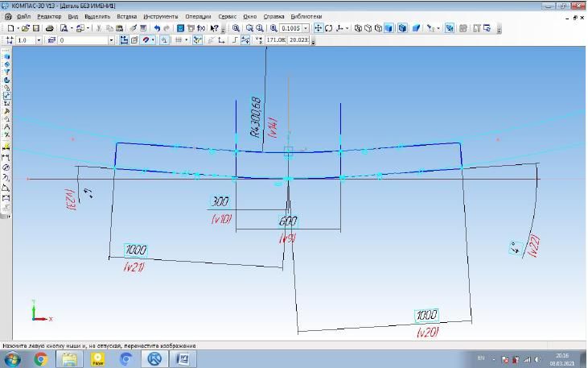Select the Rotate view tool
The image size is (588, 368).
click(x=328, y=28)
